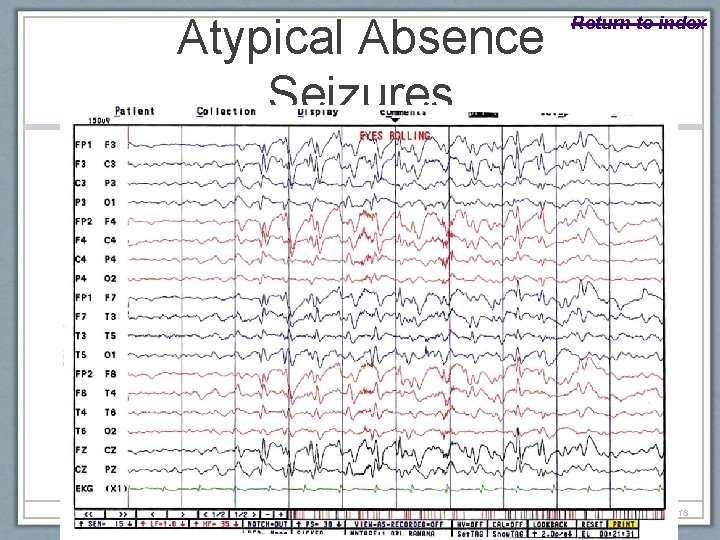Select the F7 T3 channel label

coord(96,317)
